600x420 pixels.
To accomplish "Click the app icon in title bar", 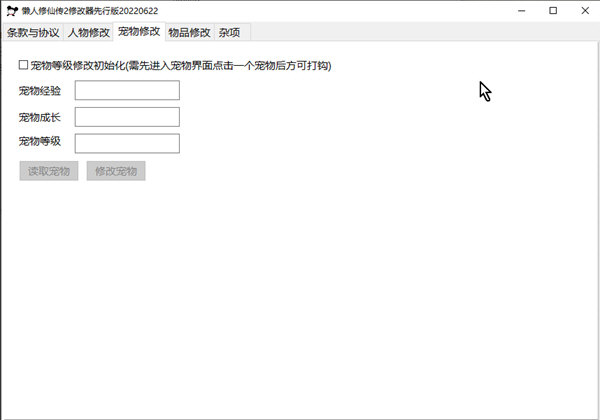I will (x=12, y=11).
